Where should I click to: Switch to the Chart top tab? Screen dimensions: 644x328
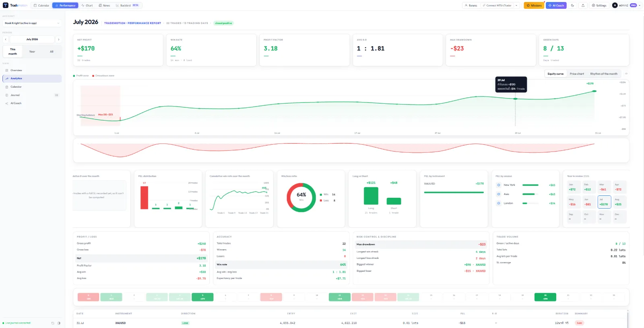click(87, 6)
